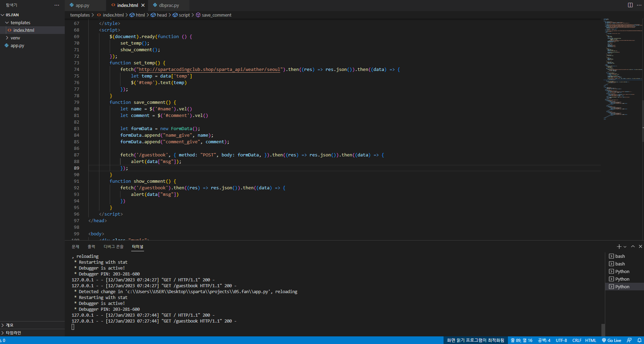Viewport: 644px width, 344px height.
Task: Open the editor more actions ellipsis menu
Action: pyautogui.click(x=639, y=5)
